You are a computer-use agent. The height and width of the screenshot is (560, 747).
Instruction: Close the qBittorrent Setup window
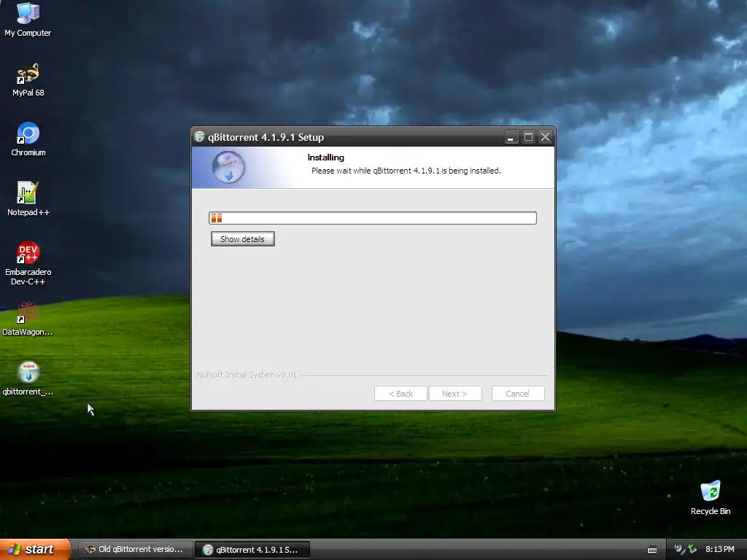click(546, 137)
